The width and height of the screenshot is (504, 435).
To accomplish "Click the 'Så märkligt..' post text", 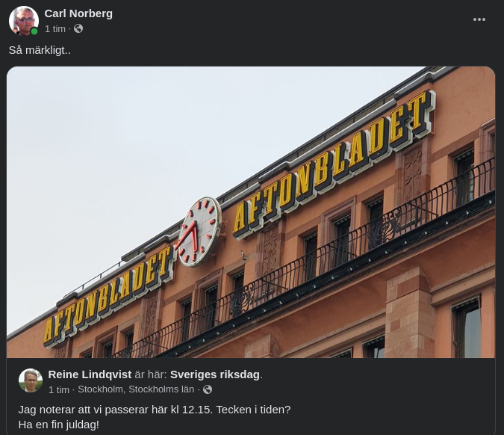I will tap(40, 51).
